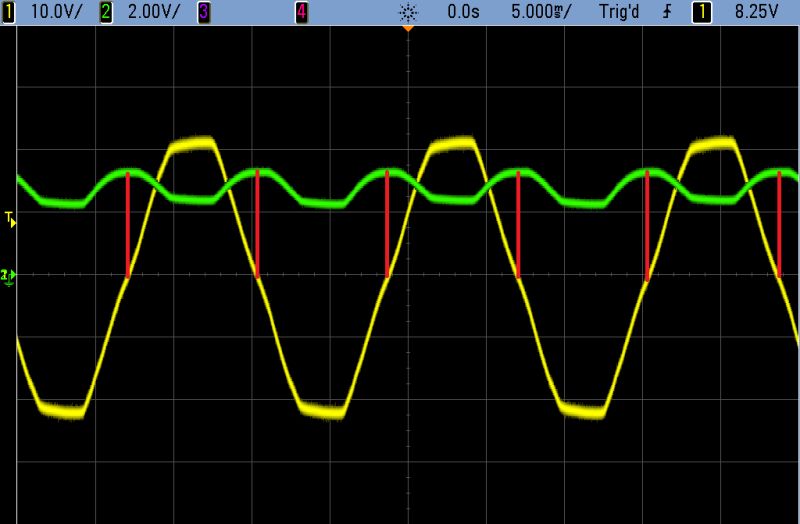This screenshot has height=524, width=800.
Task: Click the 8.25V trigger level value
Action: click(756, 12)
